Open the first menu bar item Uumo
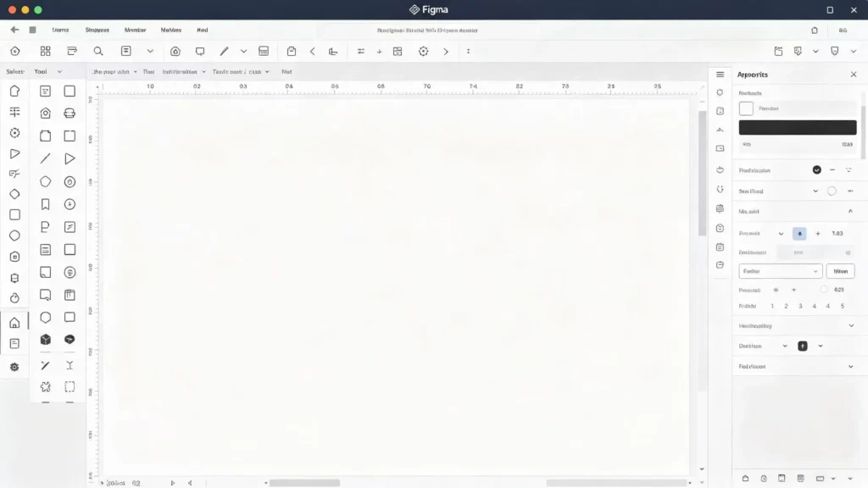The width and height of the screenshot is (868, 488). [x=60, y=30]
